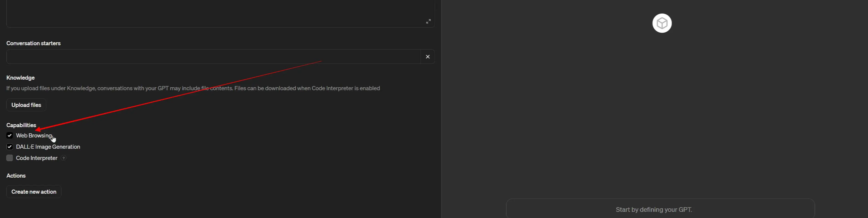Click the 'Knowledge' heading text

20,78
